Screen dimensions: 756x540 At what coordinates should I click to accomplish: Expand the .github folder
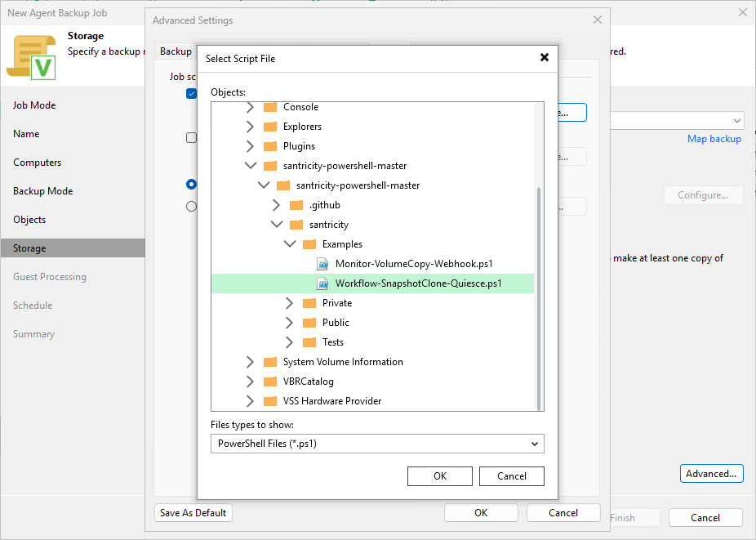(276, 205)
